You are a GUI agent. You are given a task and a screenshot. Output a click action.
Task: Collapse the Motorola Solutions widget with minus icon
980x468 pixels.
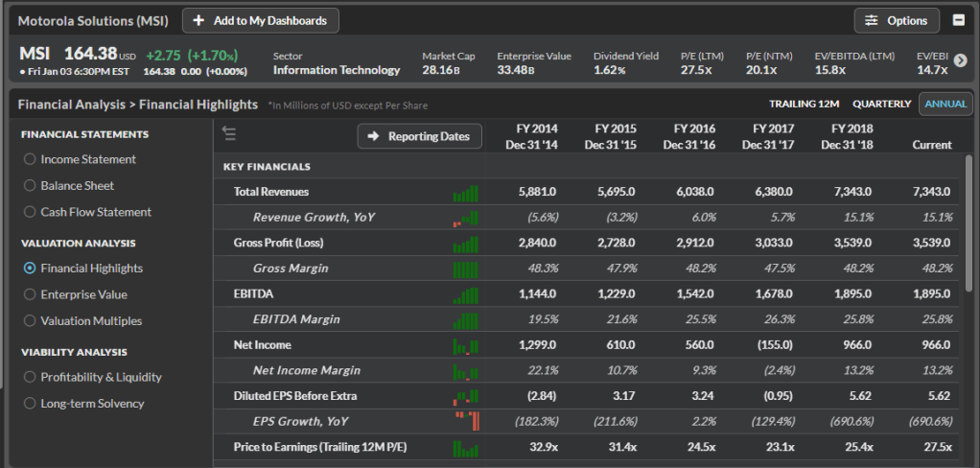click(x=958, y=20)
